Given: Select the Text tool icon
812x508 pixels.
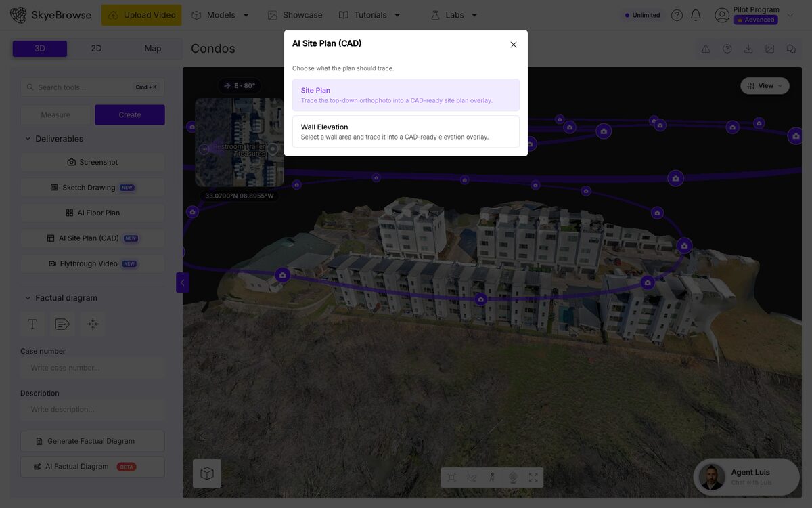Looking at the screenshot, I should [32, 324].
